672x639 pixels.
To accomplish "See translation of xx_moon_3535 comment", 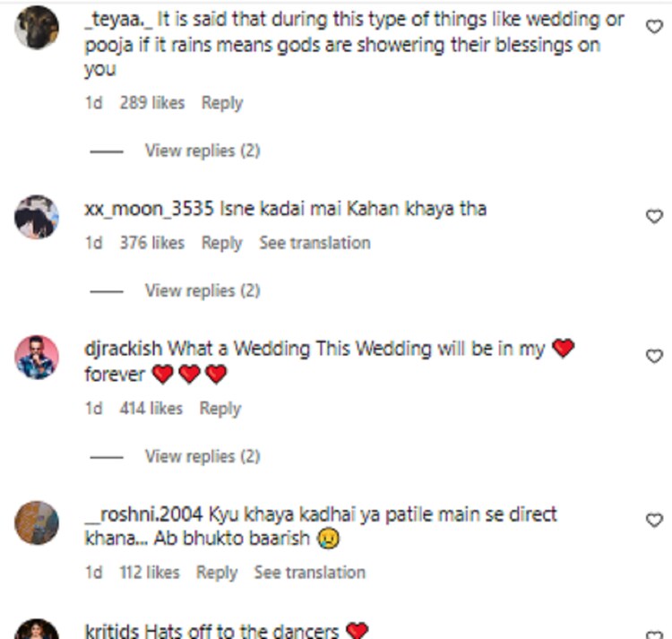I will [314, 243].
